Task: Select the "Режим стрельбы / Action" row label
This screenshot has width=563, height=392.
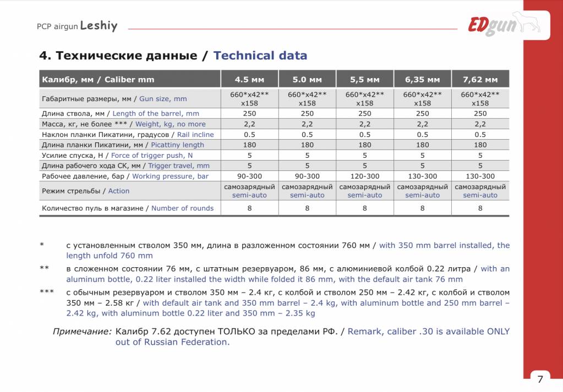Action: tap(85, 191)
